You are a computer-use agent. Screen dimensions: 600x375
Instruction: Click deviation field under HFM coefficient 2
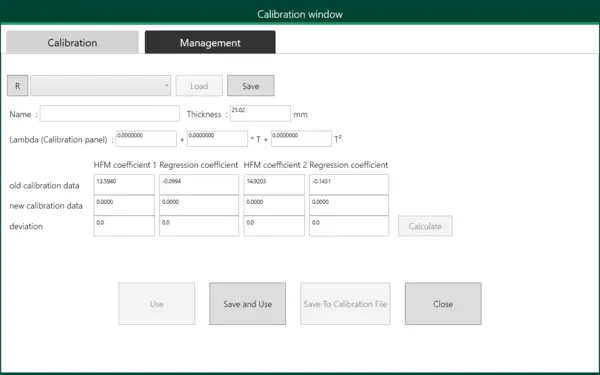click(x=274, y=226)
